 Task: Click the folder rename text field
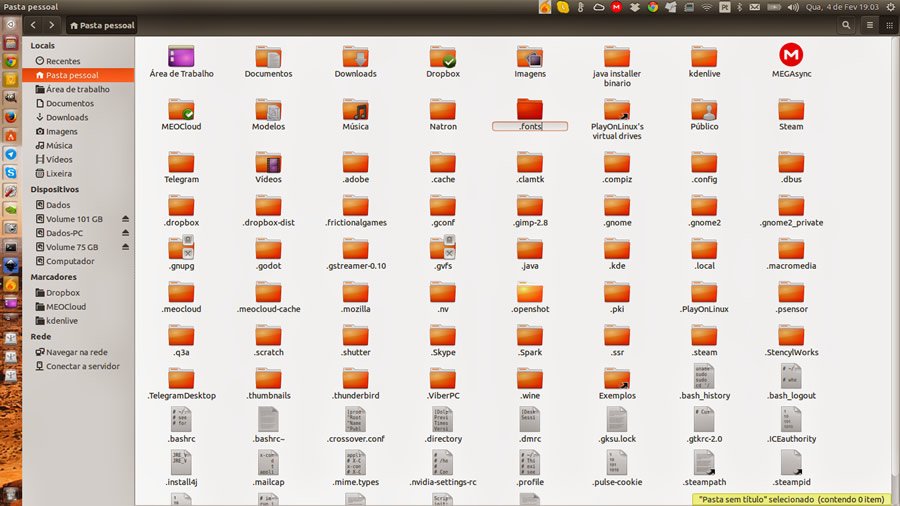coord(530,126)
